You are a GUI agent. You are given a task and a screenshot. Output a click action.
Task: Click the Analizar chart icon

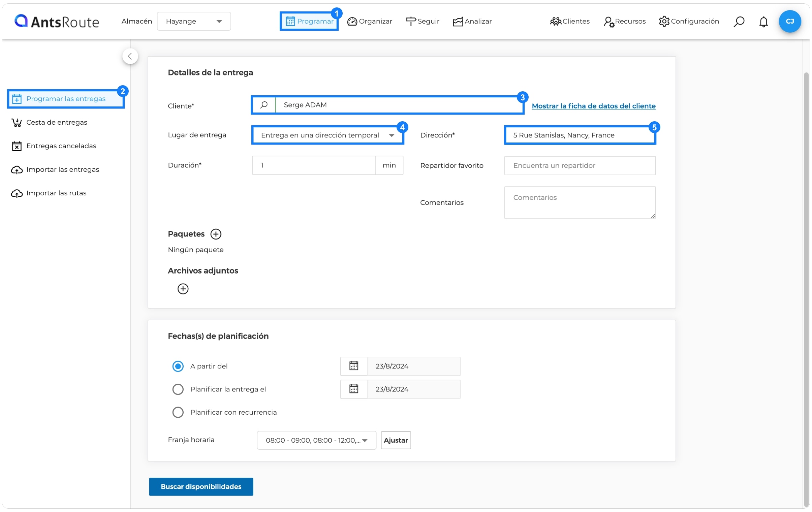(458, 21)
